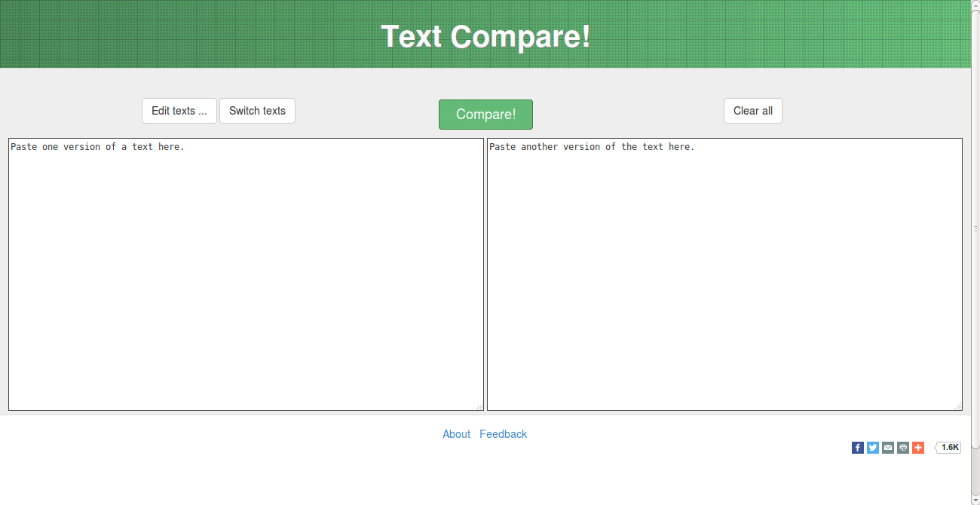The image size is (980, 505).
Task: Click the green Compare! button
Action: pos(485,115)
